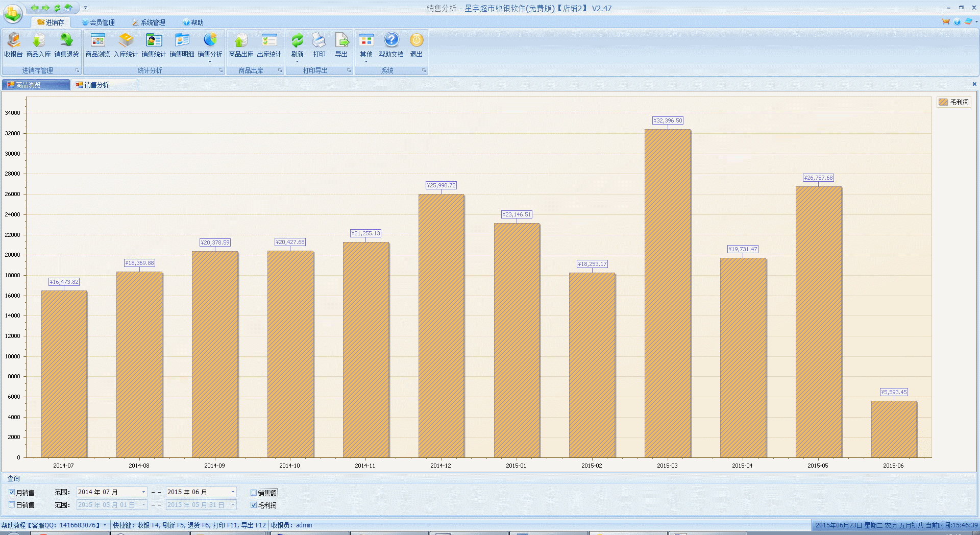980x535 pixels.
Task: Click the 2015-06 bar in chart
Action: [894, 429]
